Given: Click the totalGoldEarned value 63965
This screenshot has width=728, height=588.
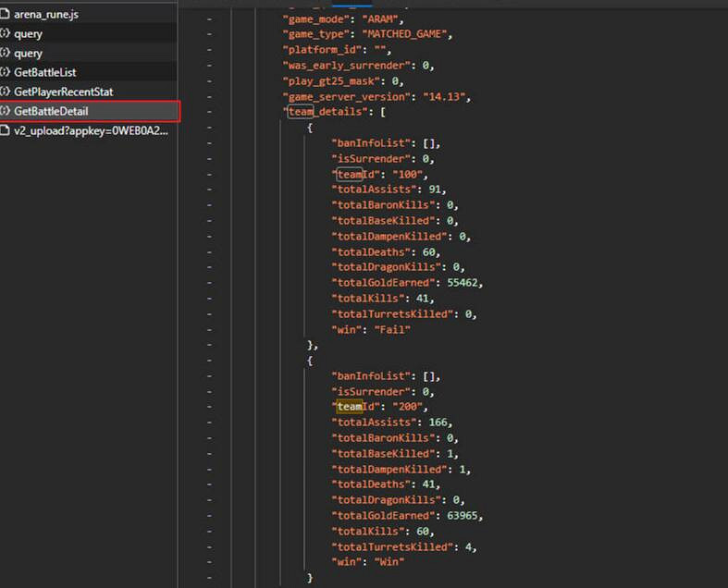Looking at the screenshot, I should click(x=462, y=516).
